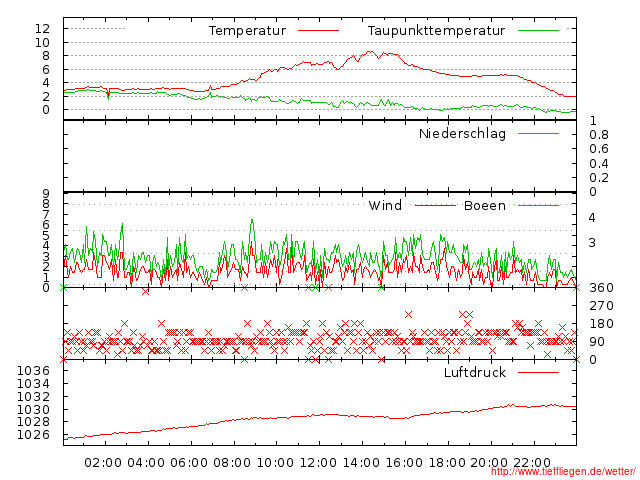This screenshot has height=480, width=640.
Task: Click the Niederschlag legend label
Action: pyautogui.click(x=462, y=134)
